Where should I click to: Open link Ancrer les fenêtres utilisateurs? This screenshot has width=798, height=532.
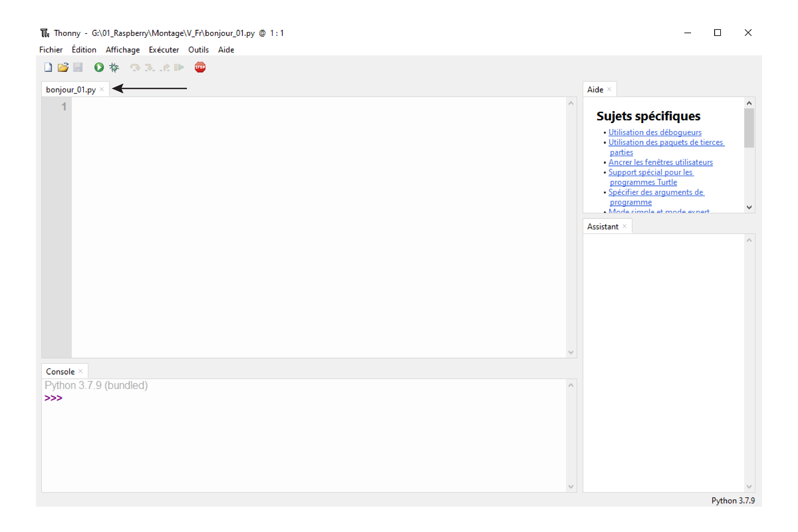click(661, 162)
